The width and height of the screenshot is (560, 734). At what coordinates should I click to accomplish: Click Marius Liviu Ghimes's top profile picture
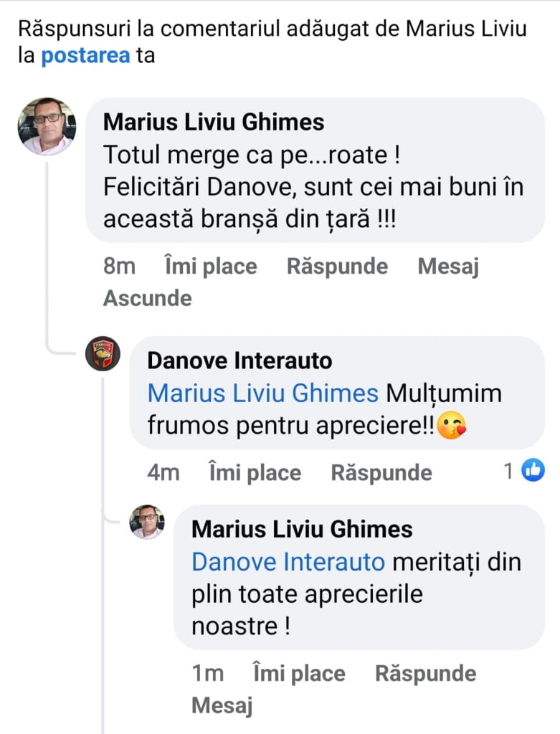coord(47,126)
